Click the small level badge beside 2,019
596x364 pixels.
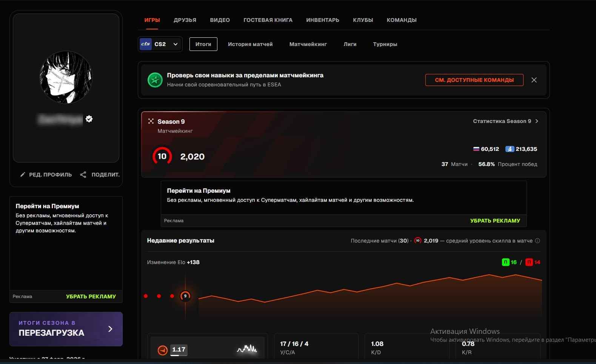[418, 241]
